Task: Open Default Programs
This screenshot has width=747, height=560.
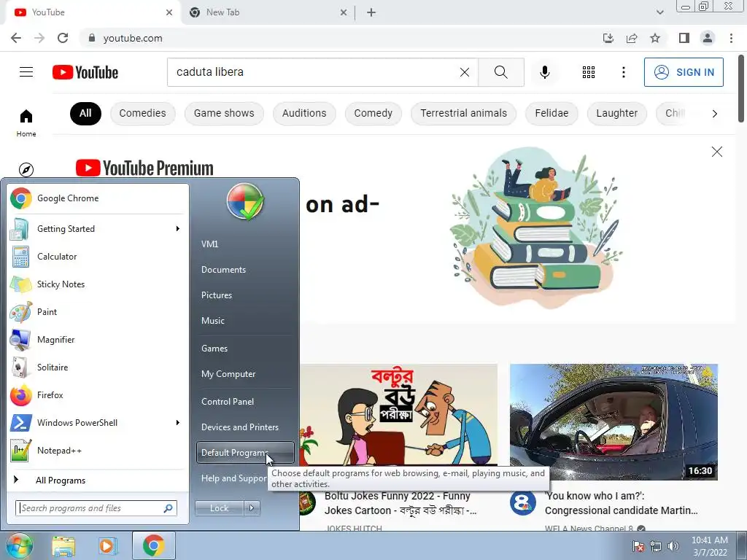Action: tap(245, 452)
